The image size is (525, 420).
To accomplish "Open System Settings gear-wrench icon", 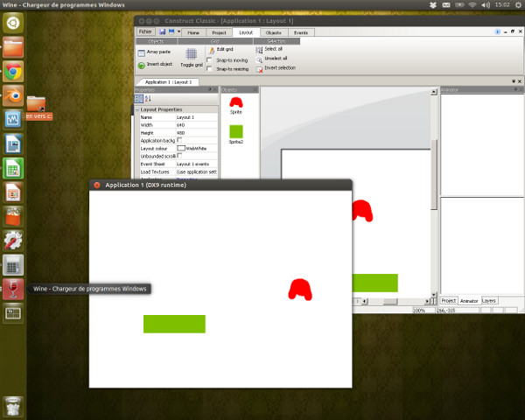I will (13, 241).
